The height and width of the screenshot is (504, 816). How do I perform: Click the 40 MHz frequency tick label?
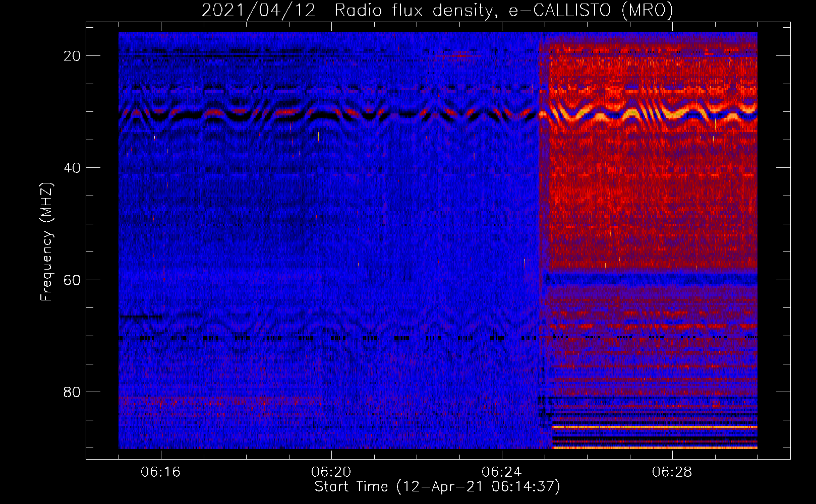point(72,168)
